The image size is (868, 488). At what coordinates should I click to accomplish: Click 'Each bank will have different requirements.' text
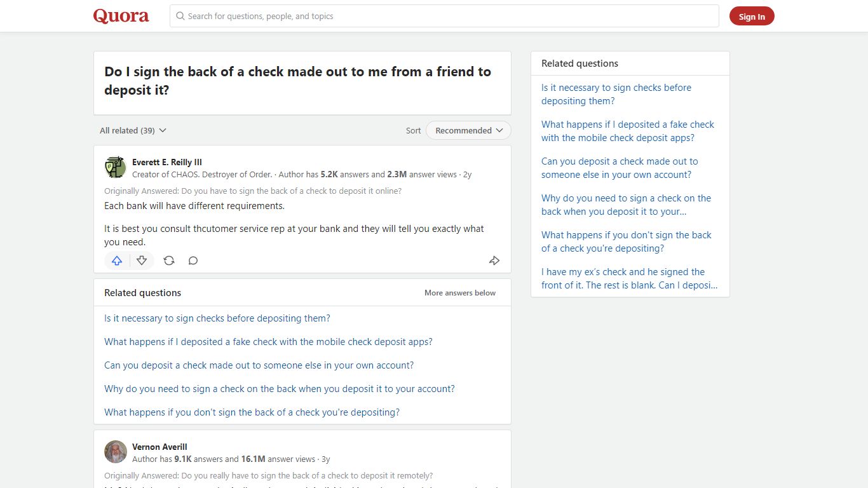[x=194, y=206]
